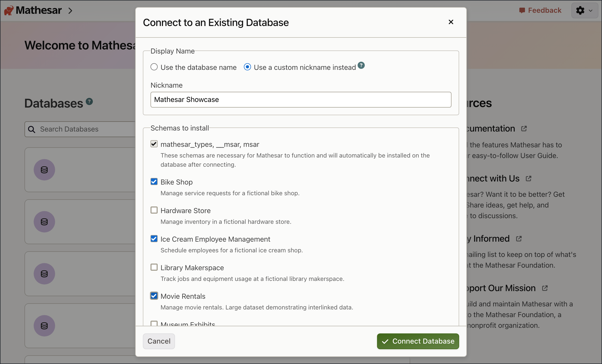Open external link icon beside Support Our Mission
602x364 pixels.
[545, 288]
